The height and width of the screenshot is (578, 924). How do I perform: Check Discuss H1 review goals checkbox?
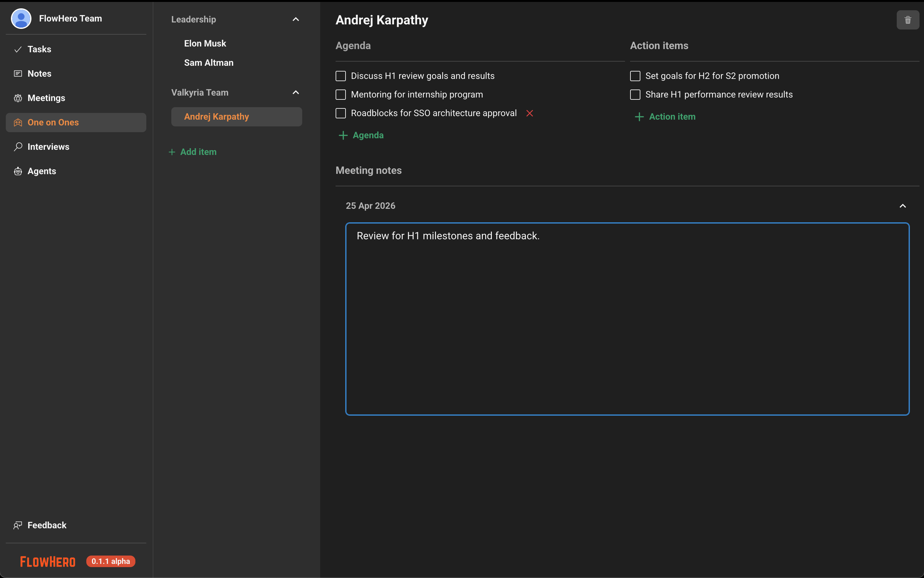pos(341,76)
